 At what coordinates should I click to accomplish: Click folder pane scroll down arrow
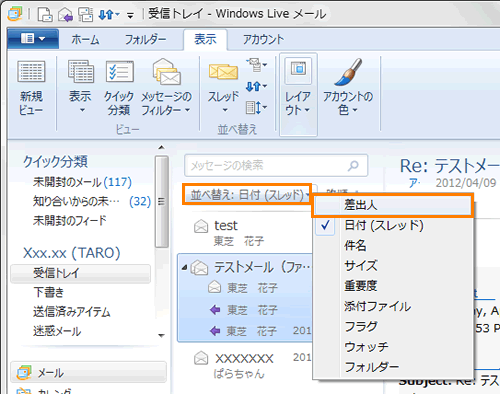(162, 336)
